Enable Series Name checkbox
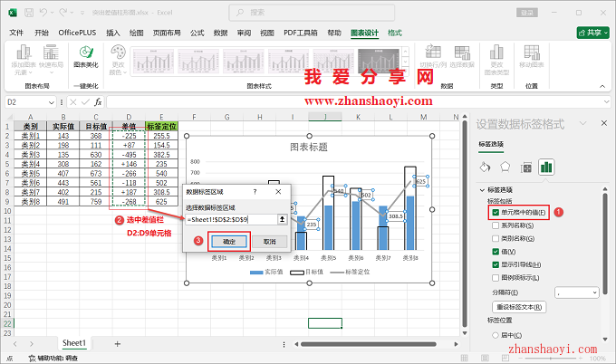This screenshot has width=616, height=364. tap(496, 225)
